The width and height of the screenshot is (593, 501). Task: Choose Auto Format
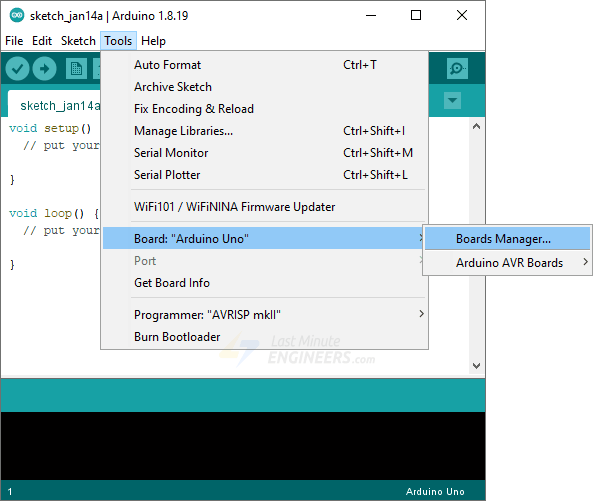[x=265, y=65]
